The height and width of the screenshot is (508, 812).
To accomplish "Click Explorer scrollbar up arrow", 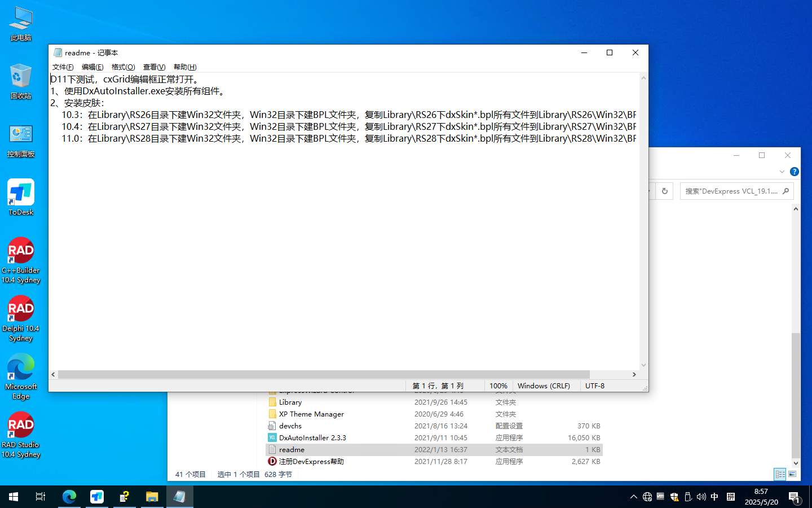I will coord(796,209).
